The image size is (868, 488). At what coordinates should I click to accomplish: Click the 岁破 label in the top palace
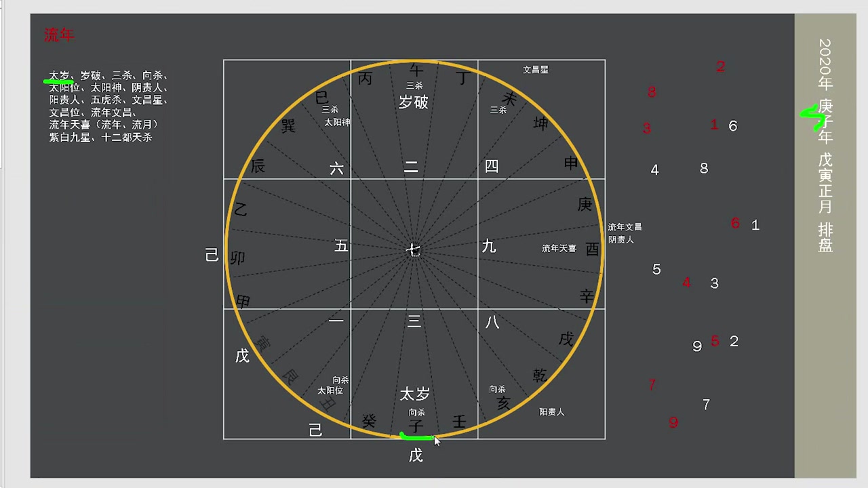point(413,102)
